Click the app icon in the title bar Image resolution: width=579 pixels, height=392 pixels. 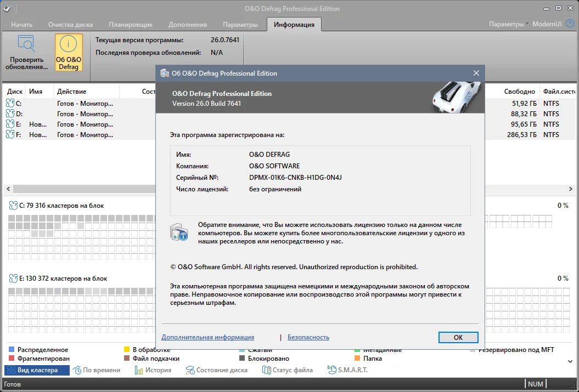[x=7, y=8]
